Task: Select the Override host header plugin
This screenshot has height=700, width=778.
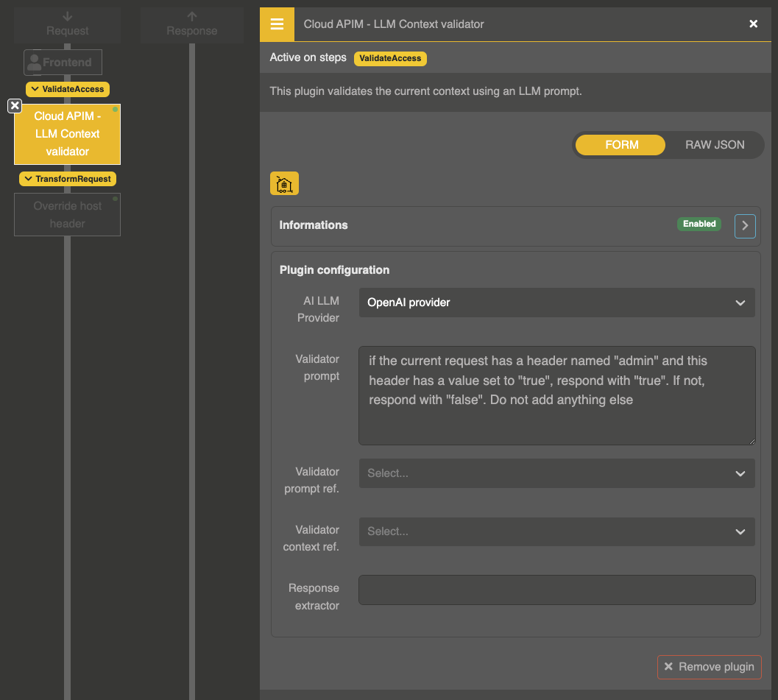Action: click(67, 215)
